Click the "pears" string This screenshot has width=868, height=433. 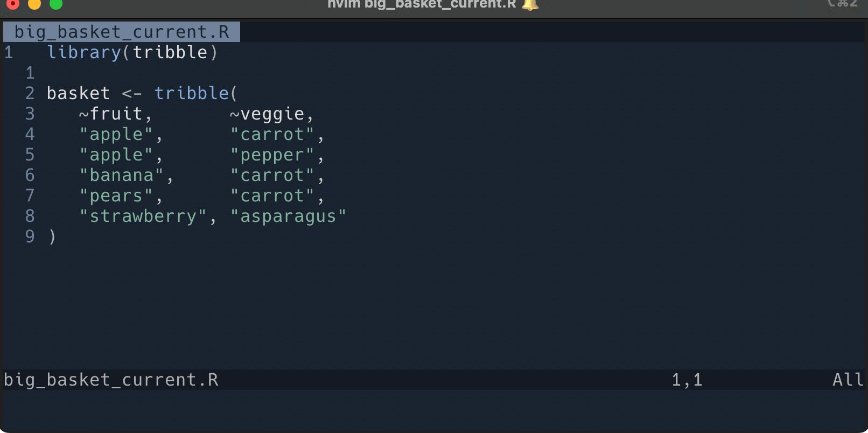(x=116, y=195)
